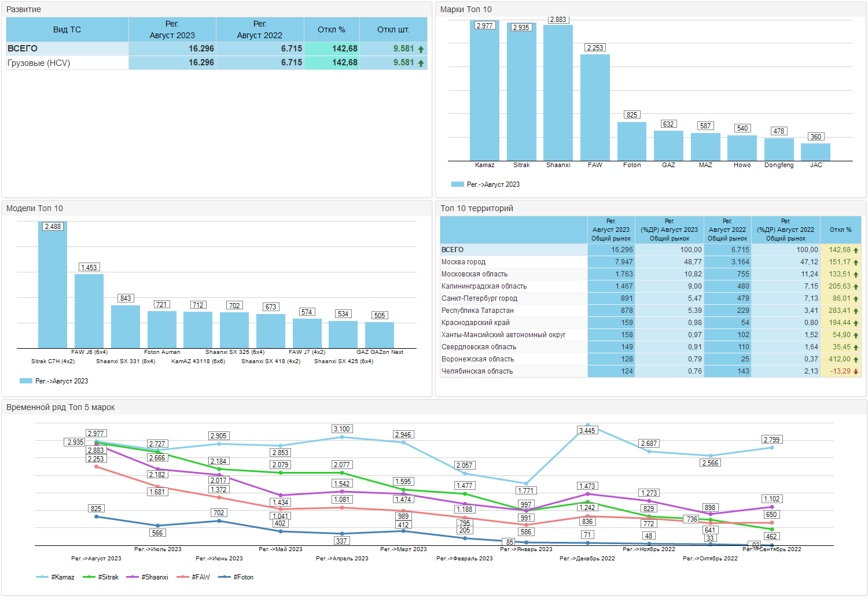Click the green up arrow in ВСЕГО row of Развитие table
The height and width of the screenshot is (613, 868).
pyautogui.click(x=421, y=49)
